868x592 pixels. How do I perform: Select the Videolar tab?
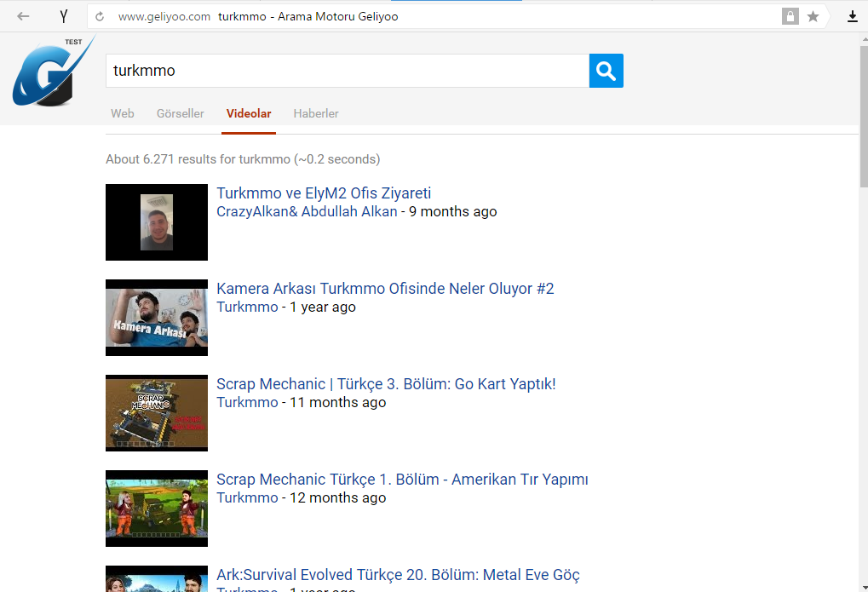(249, 113)
